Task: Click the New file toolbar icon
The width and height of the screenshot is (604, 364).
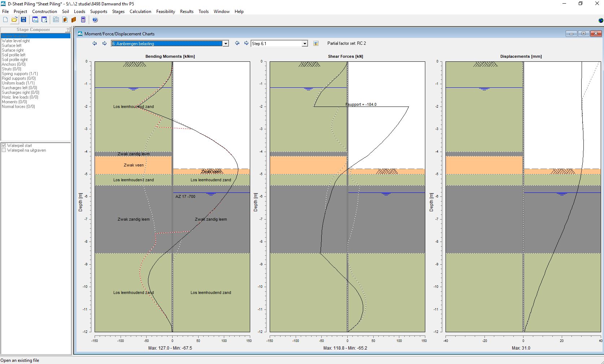Action: (5, 19)
